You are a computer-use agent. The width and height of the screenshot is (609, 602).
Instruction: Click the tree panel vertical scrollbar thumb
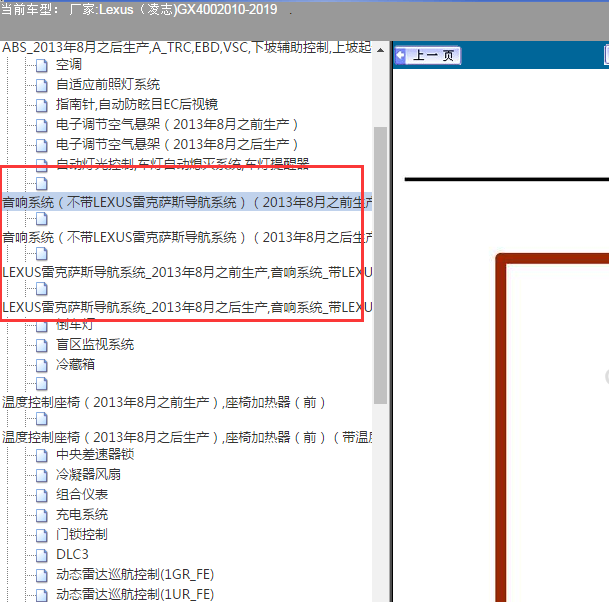381,265
